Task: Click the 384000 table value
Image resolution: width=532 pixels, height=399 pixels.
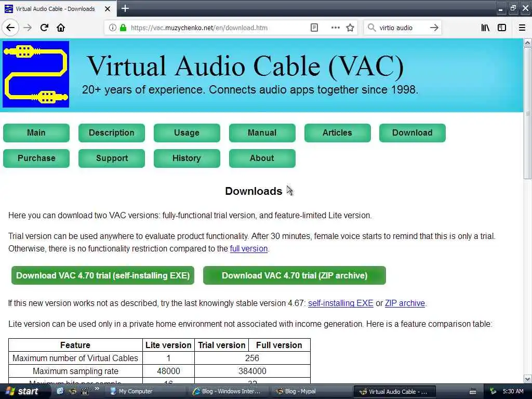Action: (252, 371)
